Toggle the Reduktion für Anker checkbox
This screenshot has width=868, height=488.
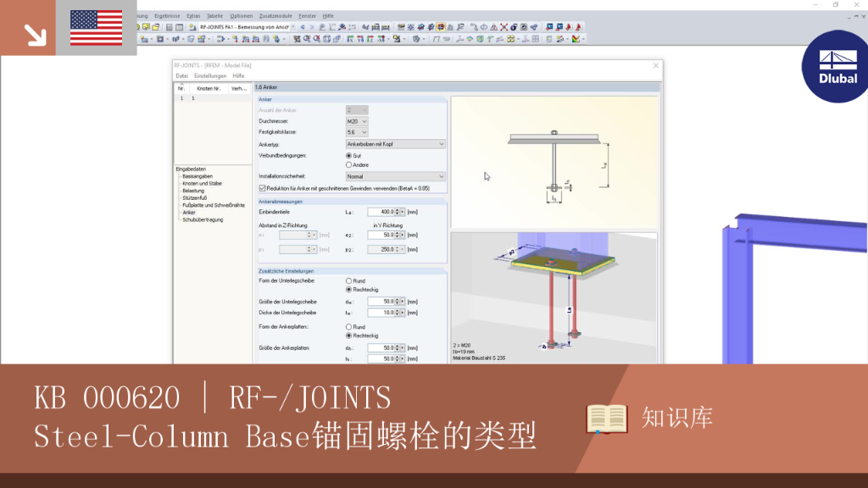tap(263, 189)
